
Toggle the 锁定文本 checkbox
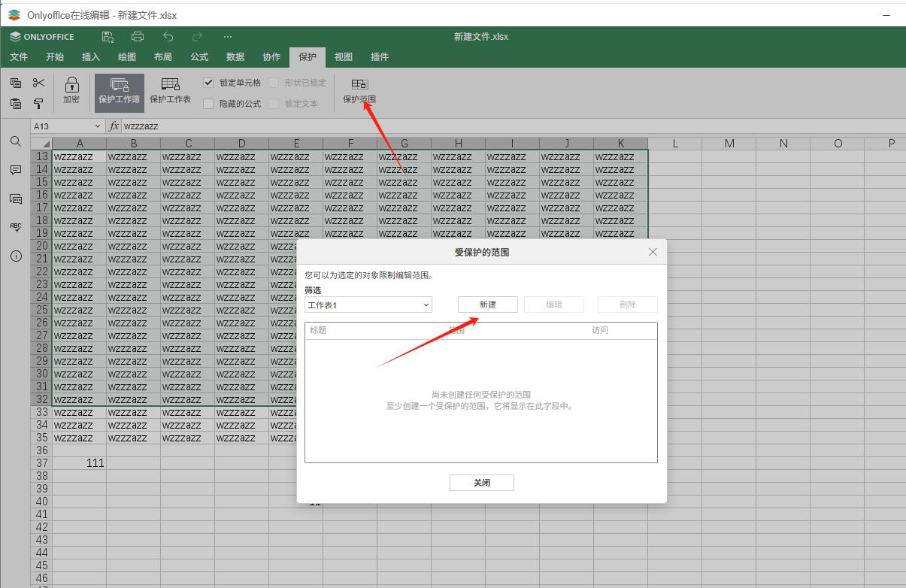point(274,104)
